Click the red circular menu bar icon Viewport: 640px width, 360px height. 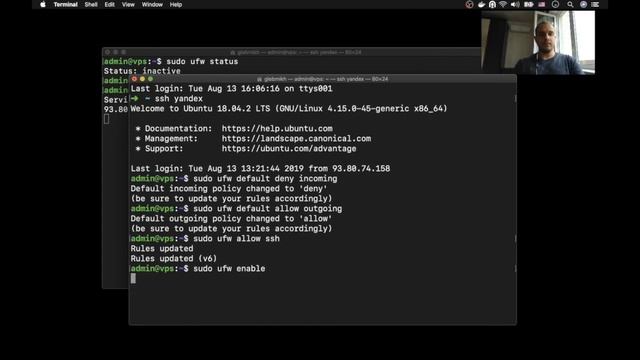(x=469, y=4)
